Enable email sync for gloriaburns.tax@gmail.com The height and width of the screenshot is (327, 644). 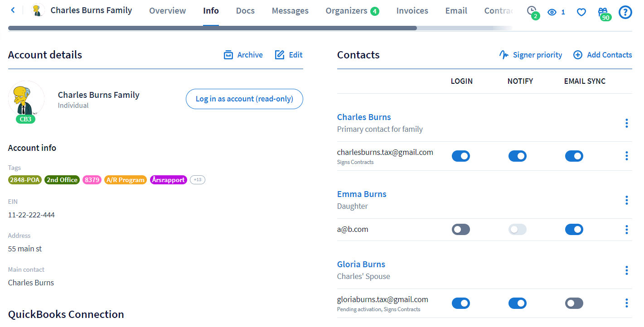coord(574,303)
